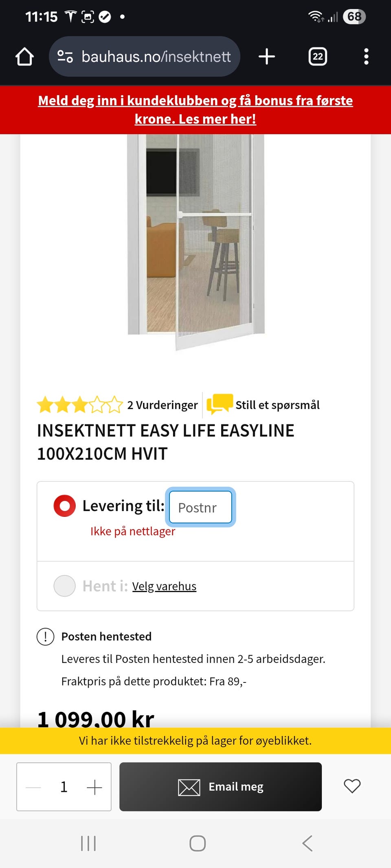
Task: Increase quantity with the plus button
Action: tap(94, 787)
